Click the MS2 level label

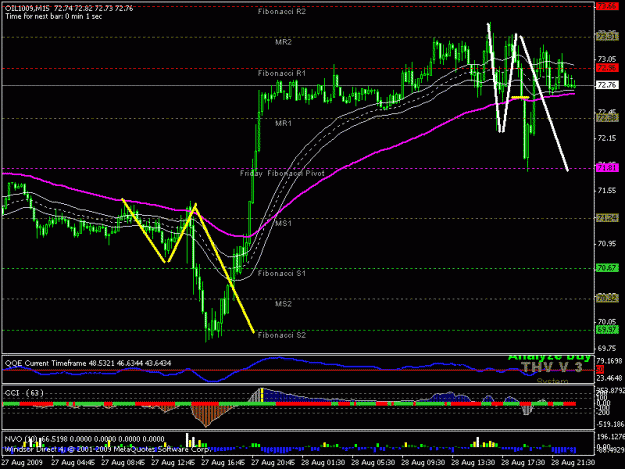[x=283, y=304]
